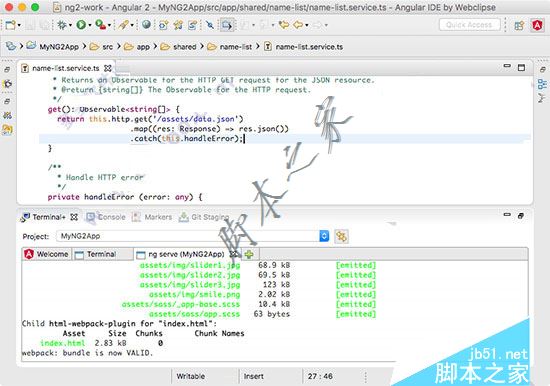The image size is (550, 386).
Task: Open dropdown next to the red-toolbox run icon
Action: point(109,25)
